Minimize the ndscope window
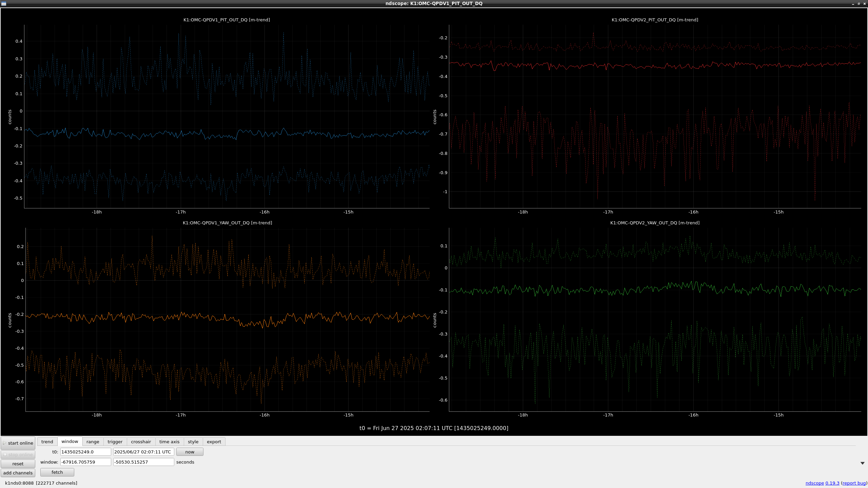The height and width of the screenshot is (488, 868). coord(853,4)
